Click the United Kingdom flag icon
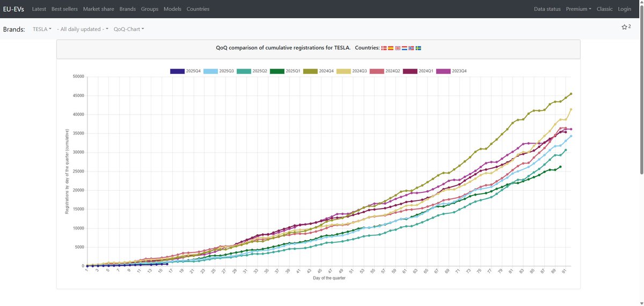This screenshot has height=306, width=644. [398, 48]
